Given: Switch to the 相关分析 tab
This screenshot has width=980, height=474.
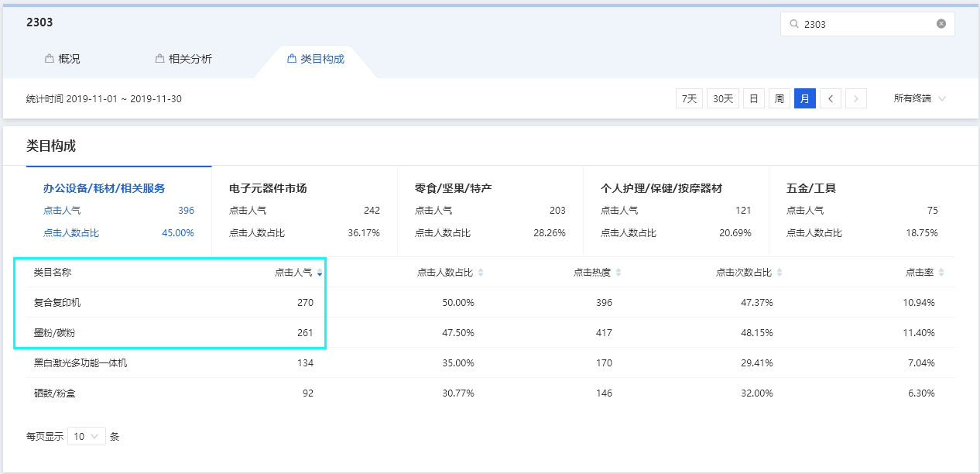Looking at the screenshot, I should (183, 59).
